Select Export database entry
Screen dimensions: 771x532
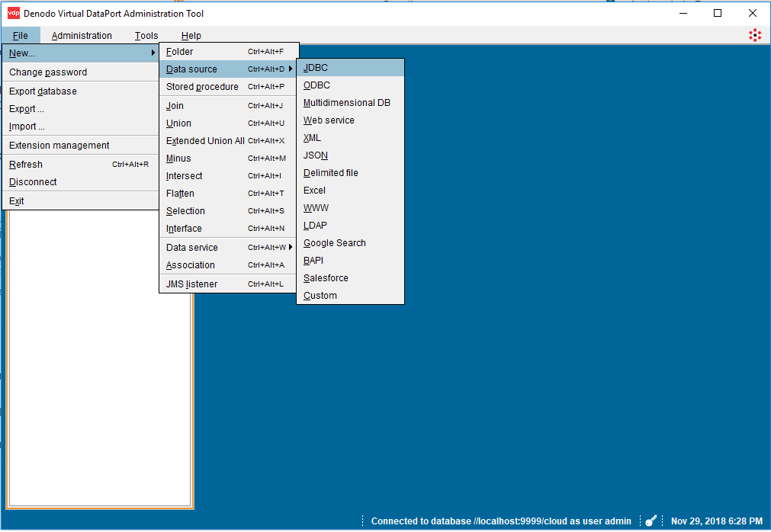click(80, 91)
